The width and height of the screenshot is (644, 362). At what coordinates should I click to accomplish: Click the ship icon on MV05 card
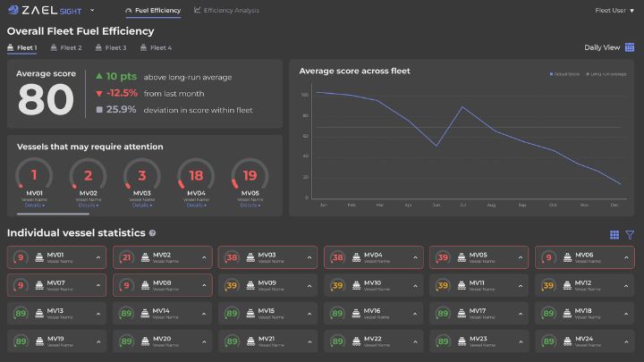[462, 257]
